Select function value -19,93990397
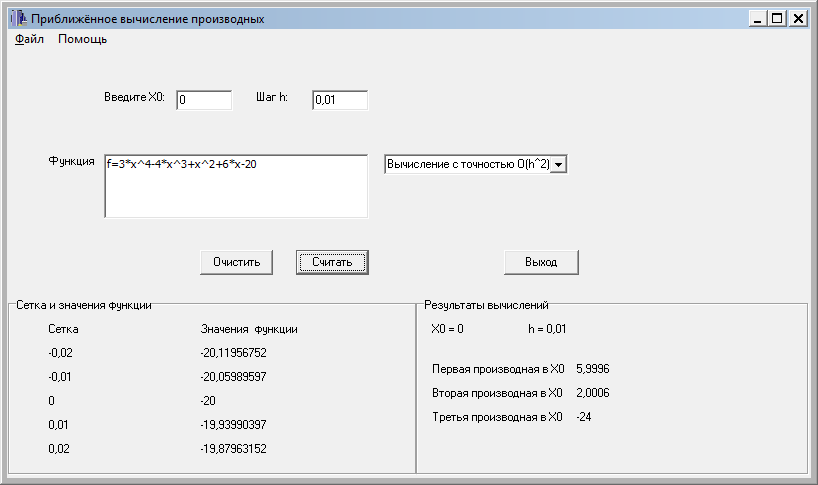Screen dimensions: 818x485 point(234,425)
